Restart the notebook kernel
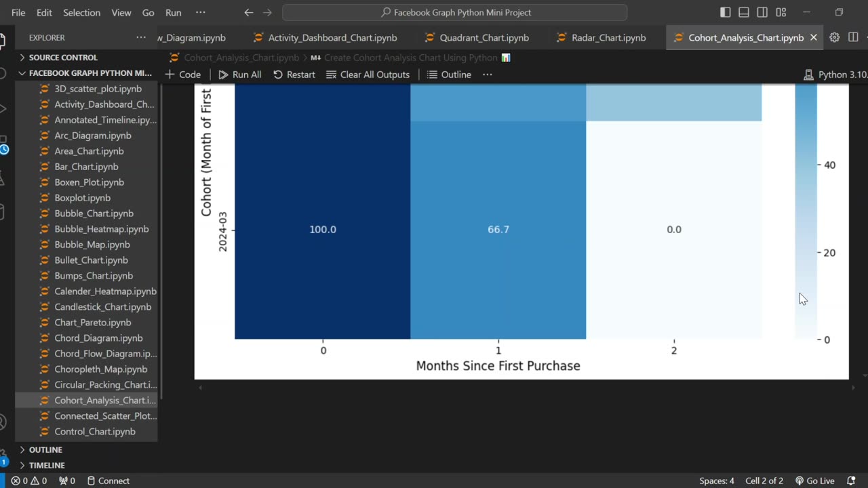Image resolution: width=868 pixels, height=488 pixels. [294, 75]
